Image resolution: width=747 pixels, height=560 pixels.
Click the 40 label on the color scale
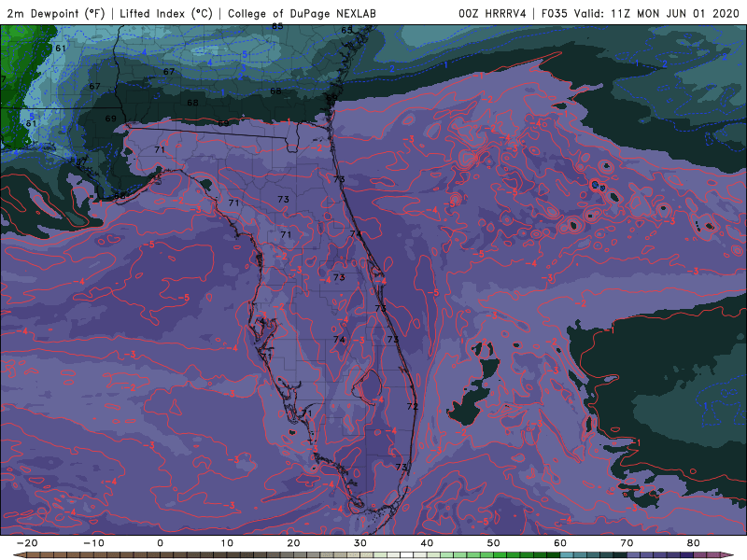coord(427,543)
